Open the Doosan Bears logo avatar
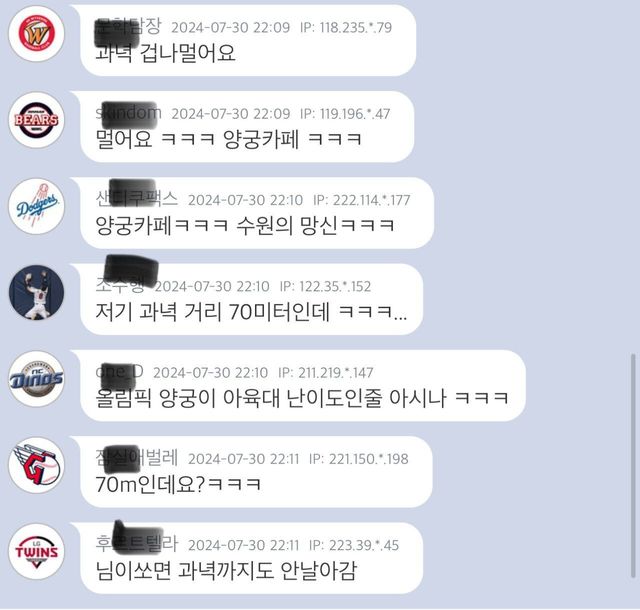The height and width of the screenshot is (610, 640). [36, 120]
